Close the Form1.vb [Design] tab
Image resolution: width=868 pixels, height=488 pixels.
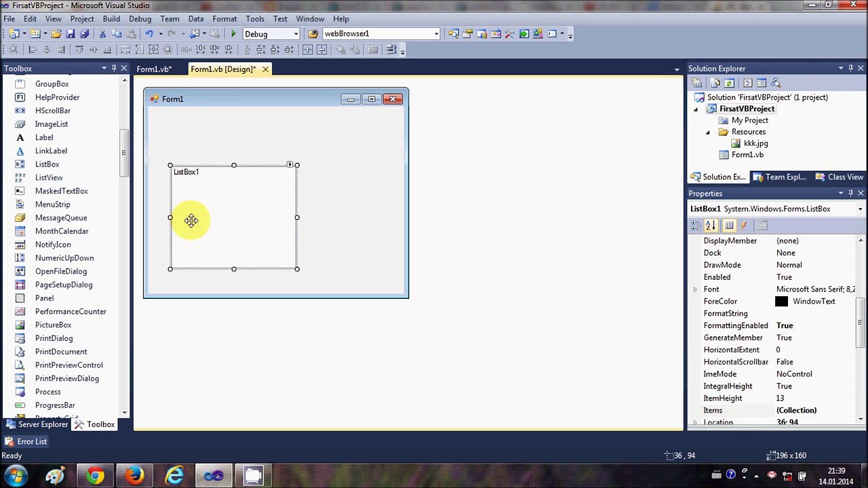tap(265, 69)
